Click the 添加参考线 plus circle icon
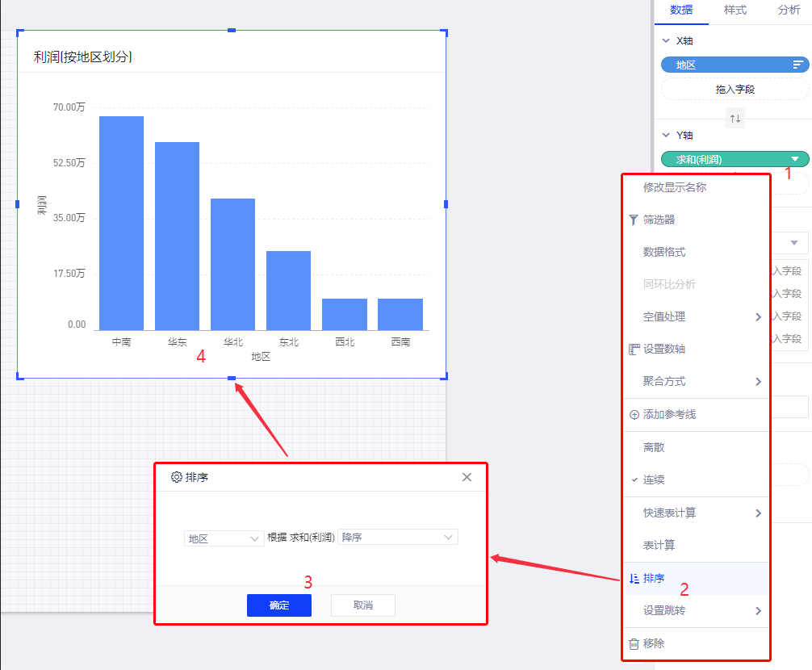 pyautogui.click(x=634, y=415)
